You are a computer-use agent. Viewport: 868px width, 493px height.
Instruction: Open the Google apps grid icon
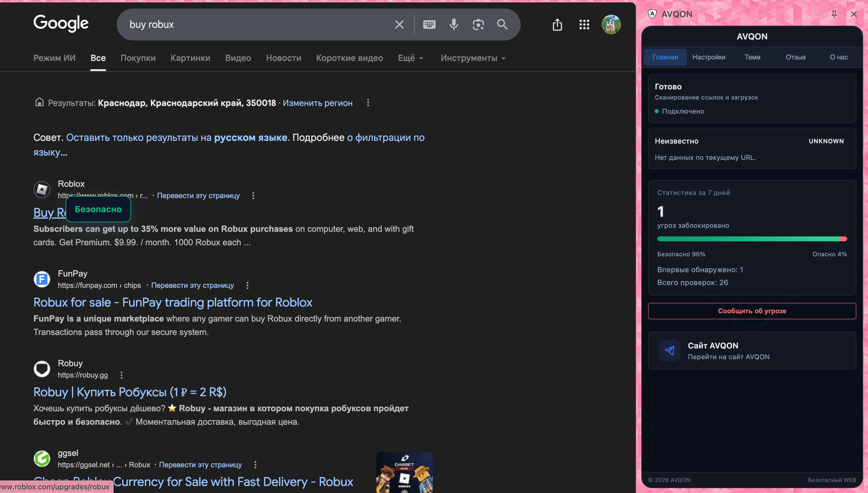(584, 24)
